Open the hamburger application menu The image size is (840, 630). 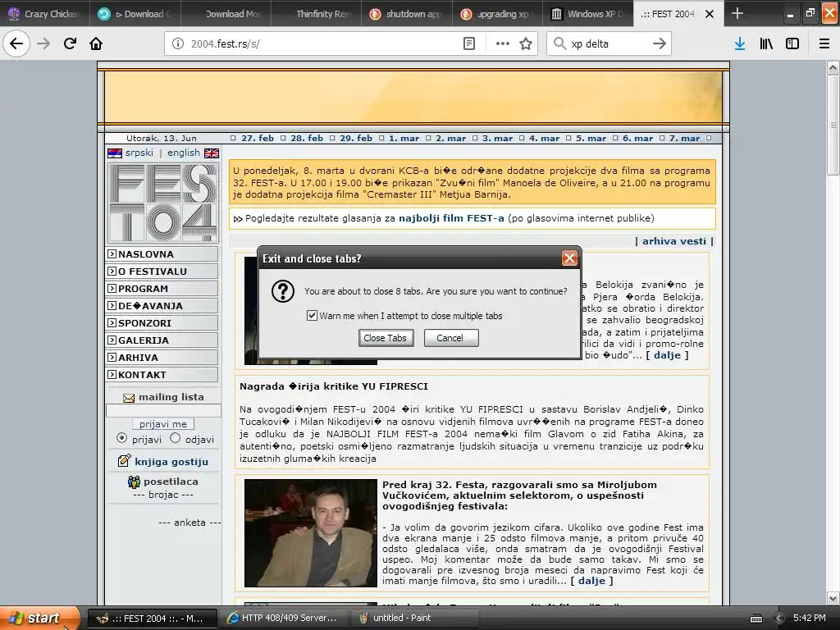pos(824,43)
